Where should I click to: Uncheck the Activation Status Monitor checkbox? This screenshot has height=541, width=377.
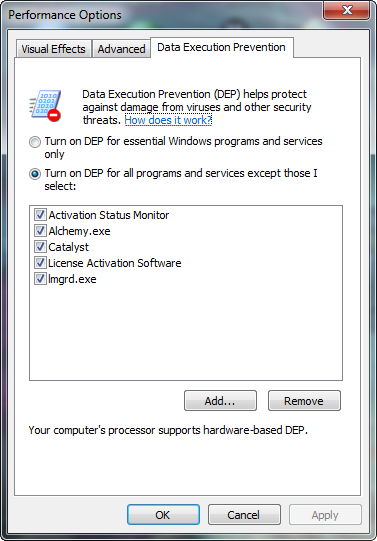[x=40, y=215]
